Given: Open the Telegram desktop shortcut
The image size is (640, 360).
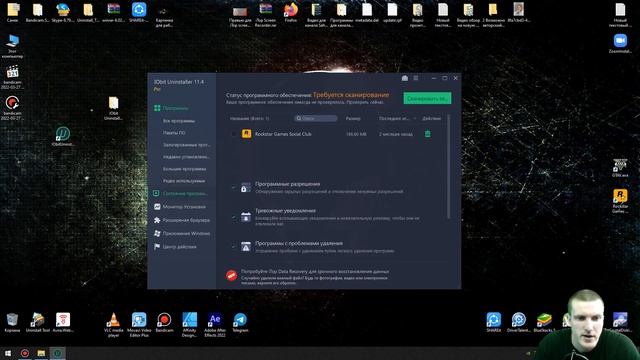Looking at the screenshot, I should click(x=240, y=322).
